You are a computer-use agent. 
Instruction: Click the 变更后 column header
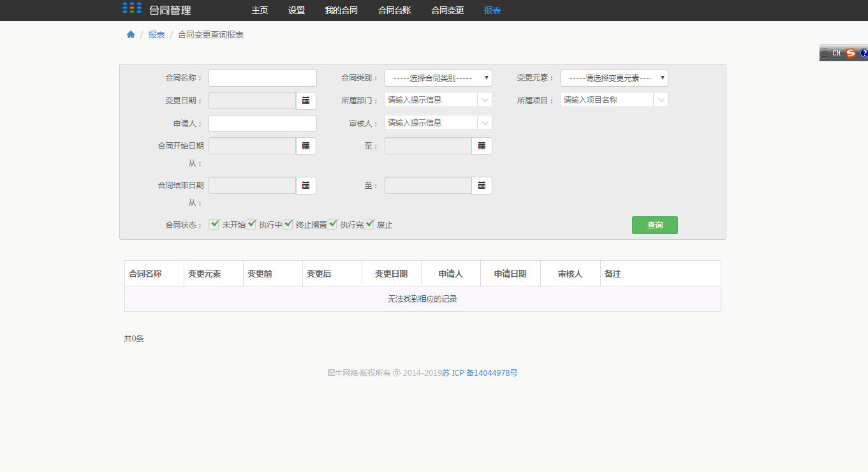[x=332, y=274]
